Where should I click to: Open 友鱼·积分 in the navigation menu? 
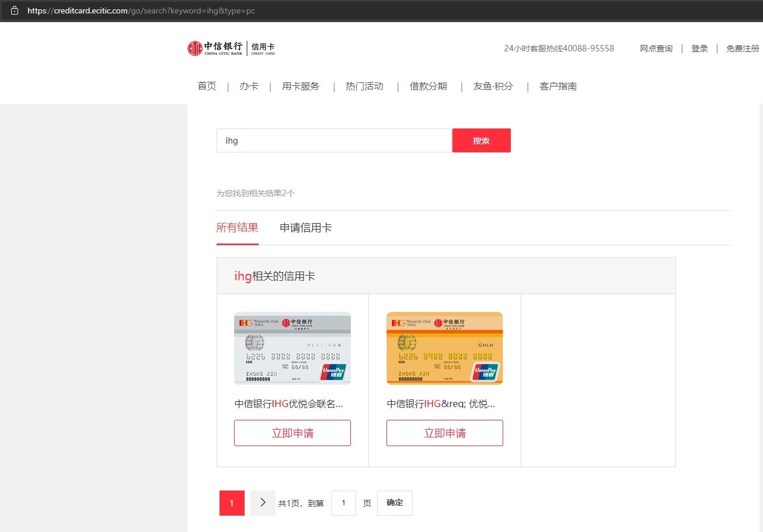pyautogui.click(x=493, y=86)
